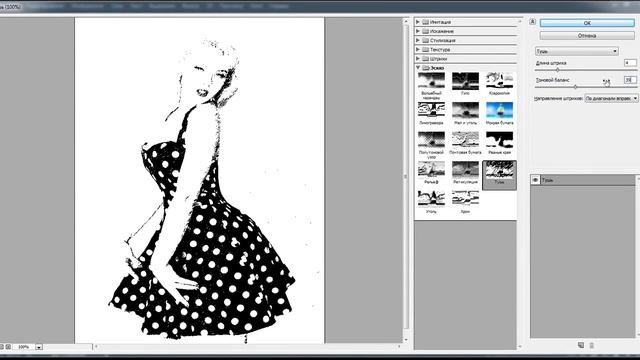Apply the Рваные края filter thumbnail
Viewport: 640px width, 360px height.
click(499, 140)
